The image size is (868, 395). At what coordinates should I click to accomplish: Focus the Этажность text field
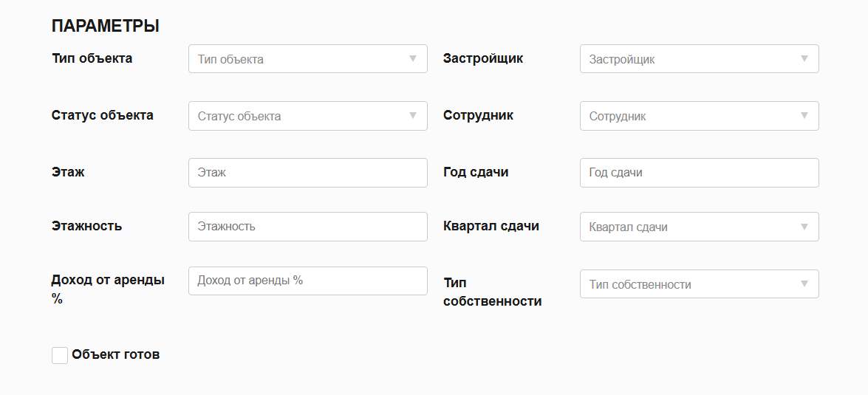[x=307, y=227]
